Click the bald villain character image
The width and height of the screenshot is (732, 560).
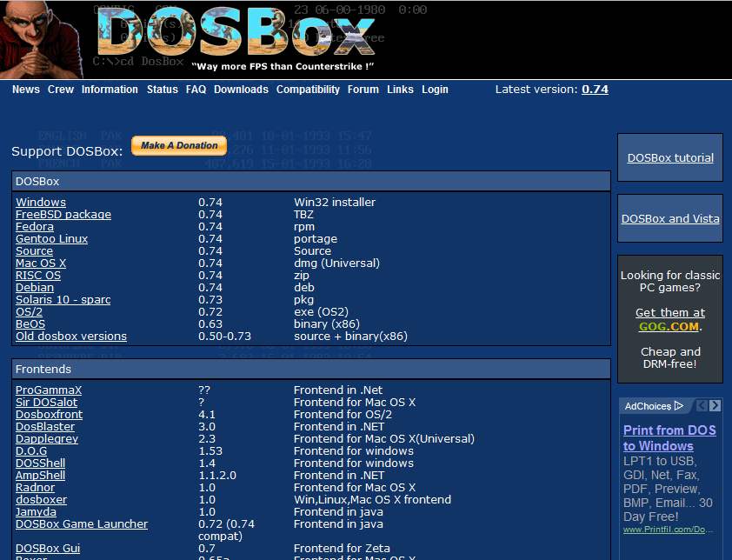tap(41, 40)
